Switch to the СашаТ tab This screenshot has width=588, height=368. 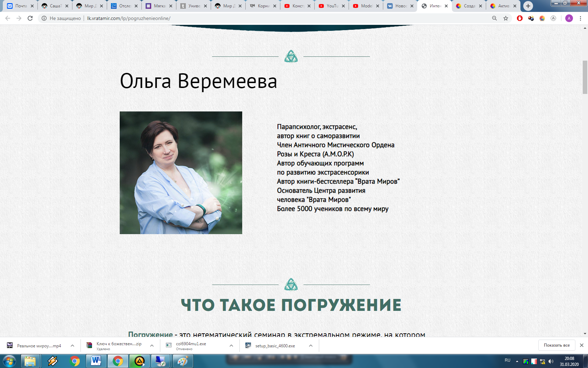point(55,6)
